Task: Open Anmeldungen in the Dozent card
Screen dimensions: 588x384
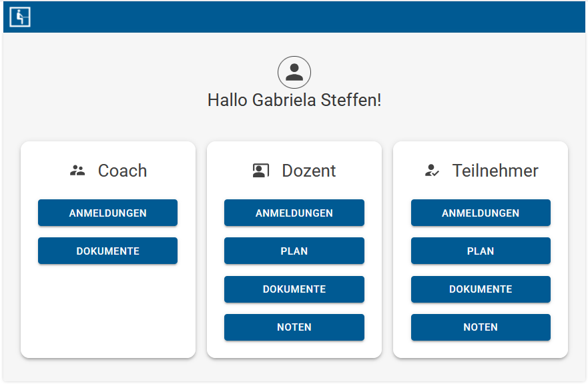Action: [x=294, y=213]
